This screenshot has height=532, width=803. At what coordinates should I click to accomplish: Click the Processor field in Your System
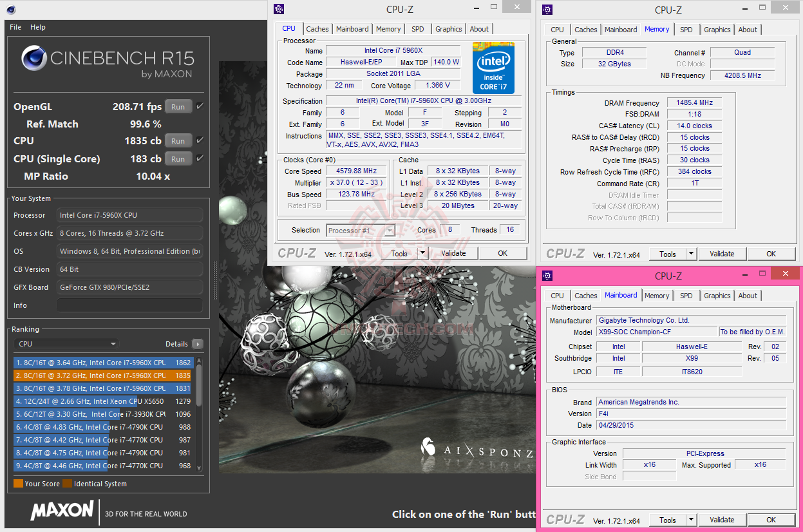pos(129,215)
